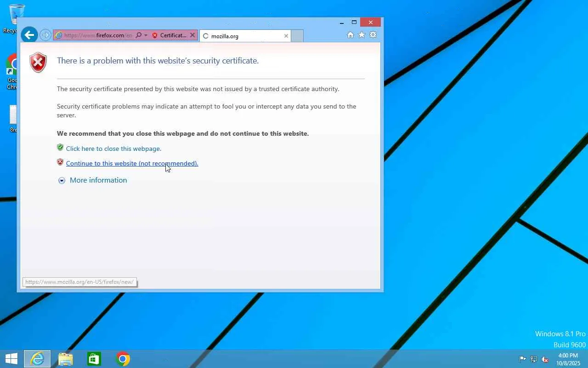The width and height of the screenshot is (588, 368).
Task: Click 'Continue to this website (not recommended)' link
Action: pos(132,163)
